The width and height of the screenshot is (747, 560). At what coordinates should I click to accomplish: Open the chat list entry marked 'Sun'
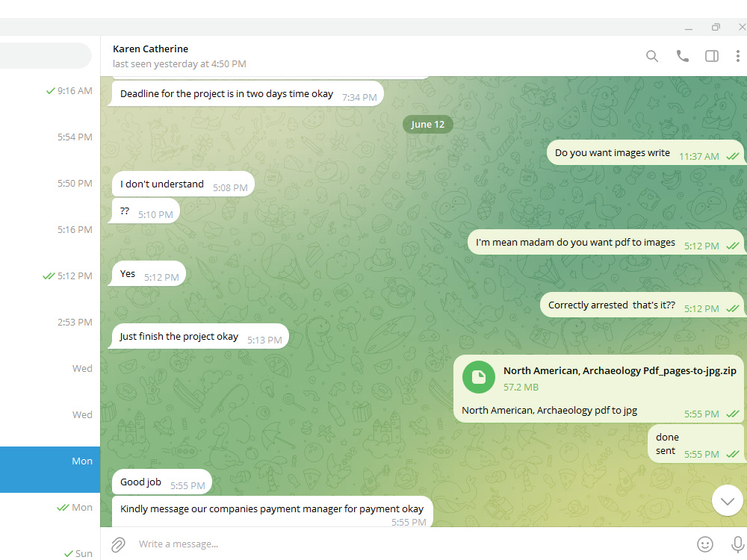[50, 550]
